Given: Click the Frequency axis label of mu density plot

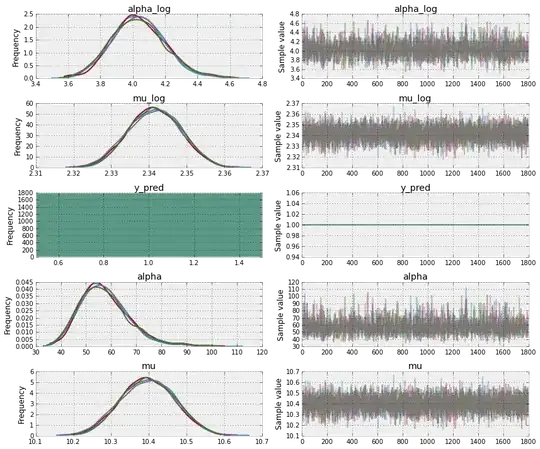Looking at the screenshot, I should tap(21, 405).
